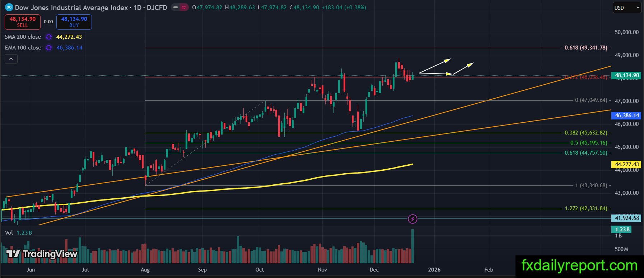Click the Sep label on time axis

[202, 270]
